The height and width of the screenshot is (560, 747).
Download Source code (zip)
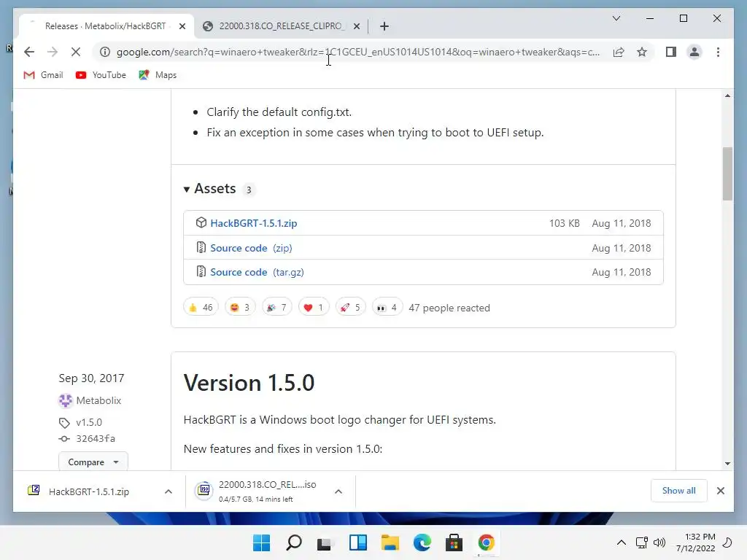pos(251,248)
